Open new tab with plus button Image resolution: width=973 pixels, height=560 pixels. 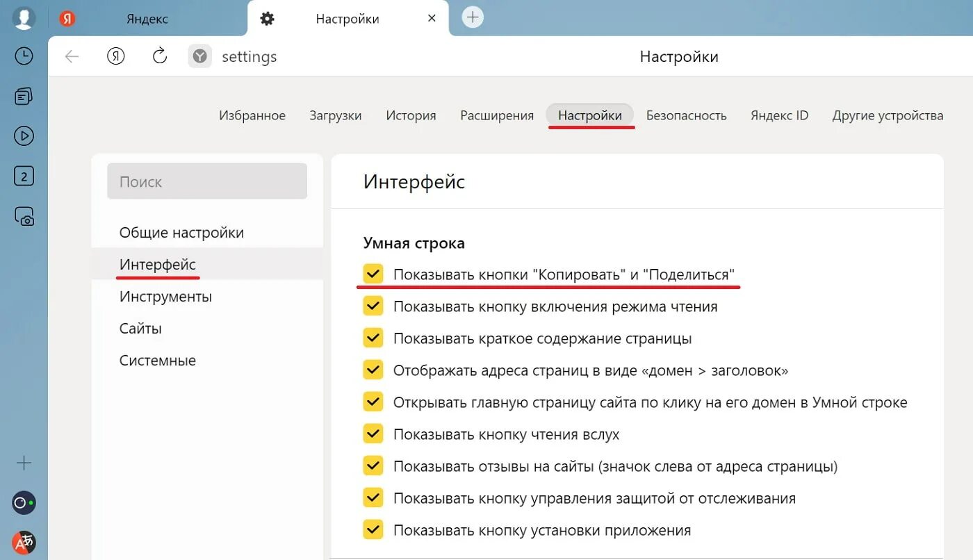[x=473, y=17]
